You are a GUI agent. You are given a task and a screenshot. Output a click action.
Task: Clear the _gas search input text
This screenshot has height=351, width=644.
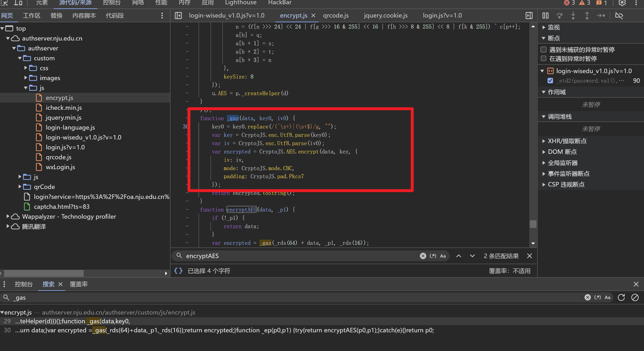tap(588, 297)
